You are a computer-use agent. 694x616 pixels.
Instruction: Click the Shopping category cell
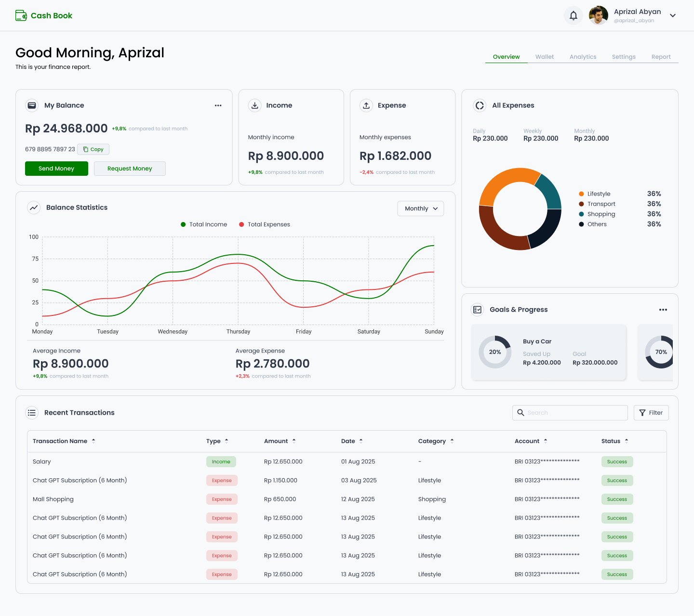click(x=432, y=499)
